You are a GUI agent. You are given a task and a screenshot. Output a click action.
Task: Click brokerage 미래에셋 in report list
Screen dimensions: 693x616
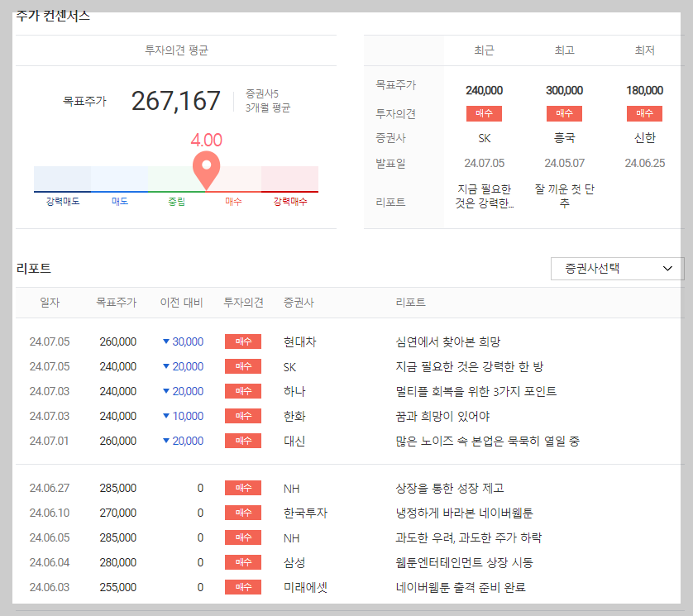coord(305,587)
